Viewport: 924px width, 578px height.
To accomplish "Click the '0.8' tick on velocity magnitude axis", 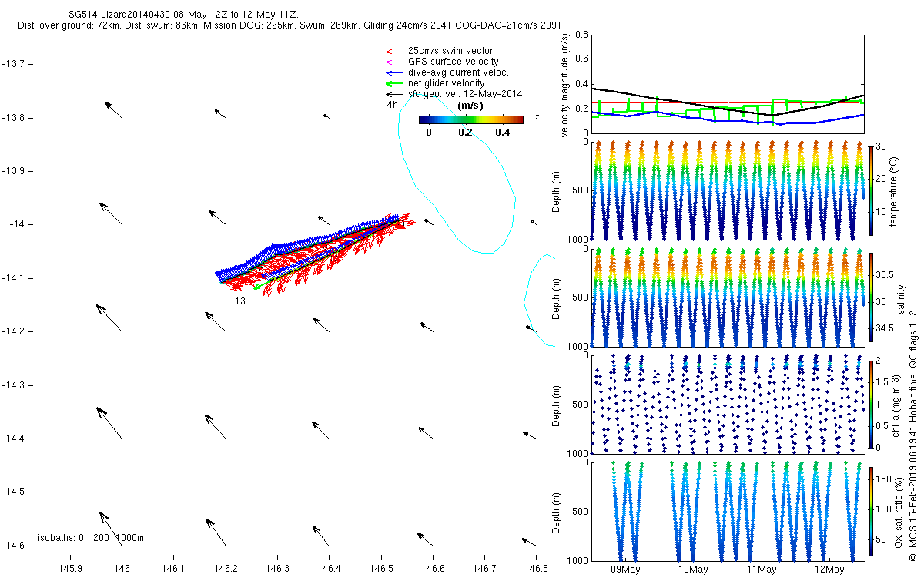I will point(581,35).
